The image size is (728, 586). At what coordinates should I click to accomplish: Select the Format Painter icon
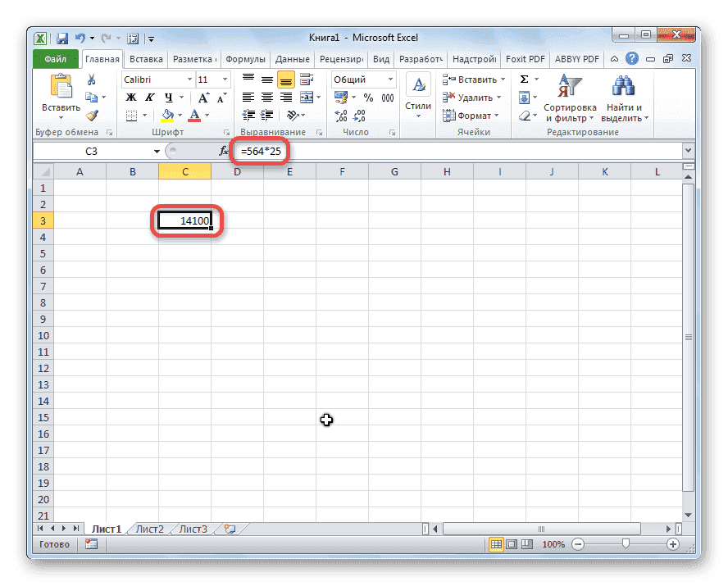point(93,116)
